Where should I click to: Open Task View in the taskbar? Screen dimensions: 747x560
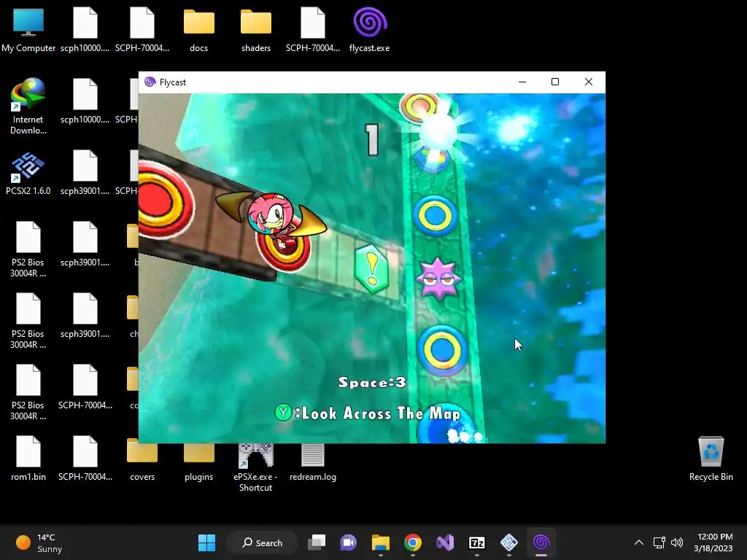317,542
